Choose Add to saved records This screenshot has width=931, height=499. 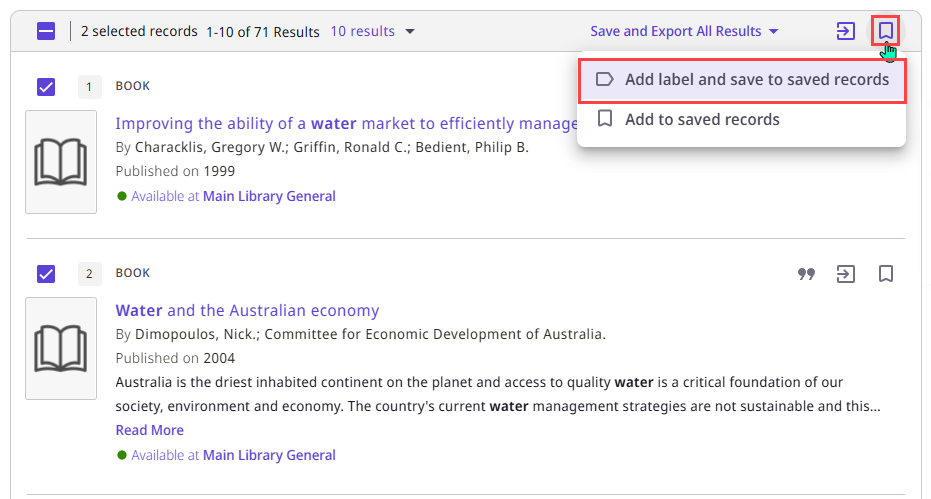pyautogui.click(x=742, y=119)
